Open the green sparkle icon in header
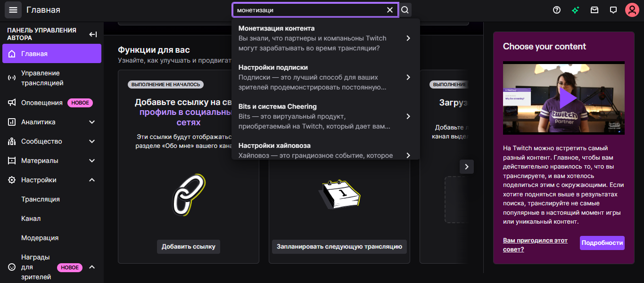Viewport: 644px width, 283px height. tap(576, 10)
